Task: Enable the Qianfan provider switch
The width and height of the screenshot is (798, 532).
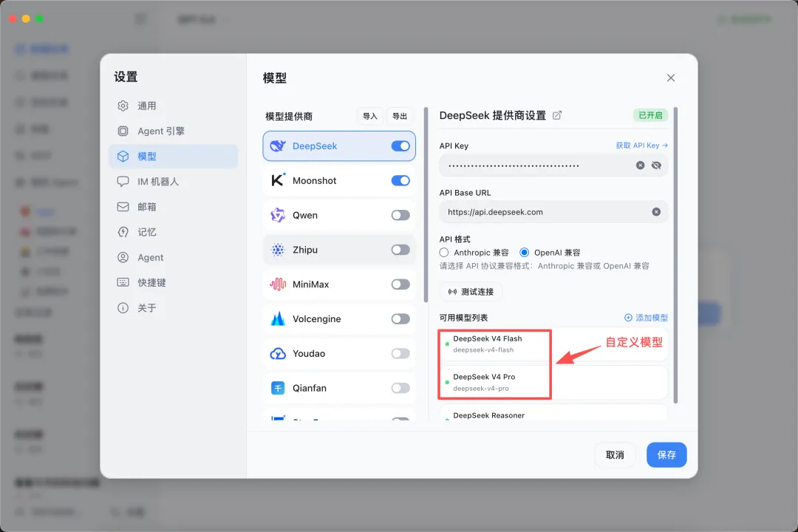Action: click(x=400, y=388)
